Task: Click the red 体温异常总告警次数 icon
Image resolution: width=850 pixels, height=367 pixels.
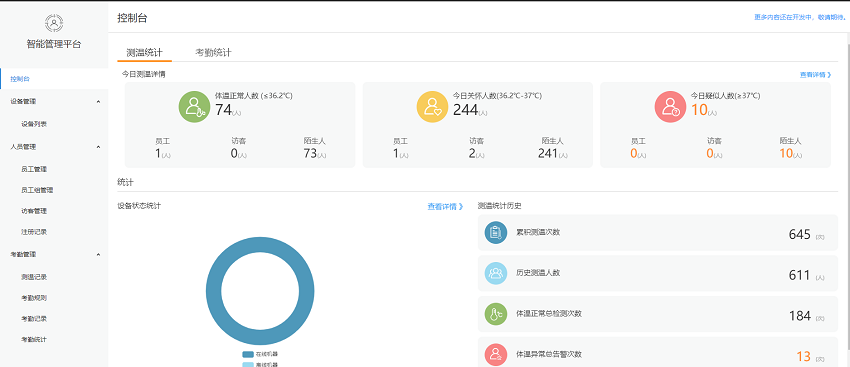Action: 495,355
